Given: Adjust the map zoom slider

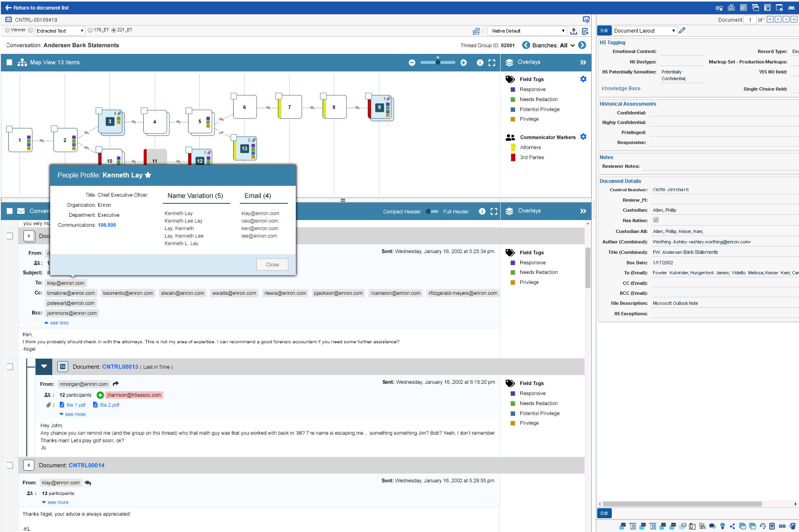Looking at the screenshot, I should [438, 62].
